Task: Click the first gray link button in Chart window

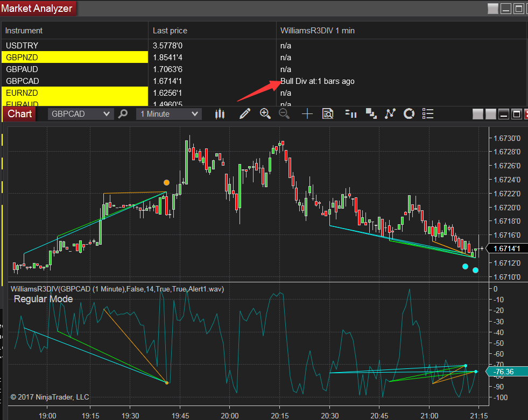Action: [x=478, y=114]
